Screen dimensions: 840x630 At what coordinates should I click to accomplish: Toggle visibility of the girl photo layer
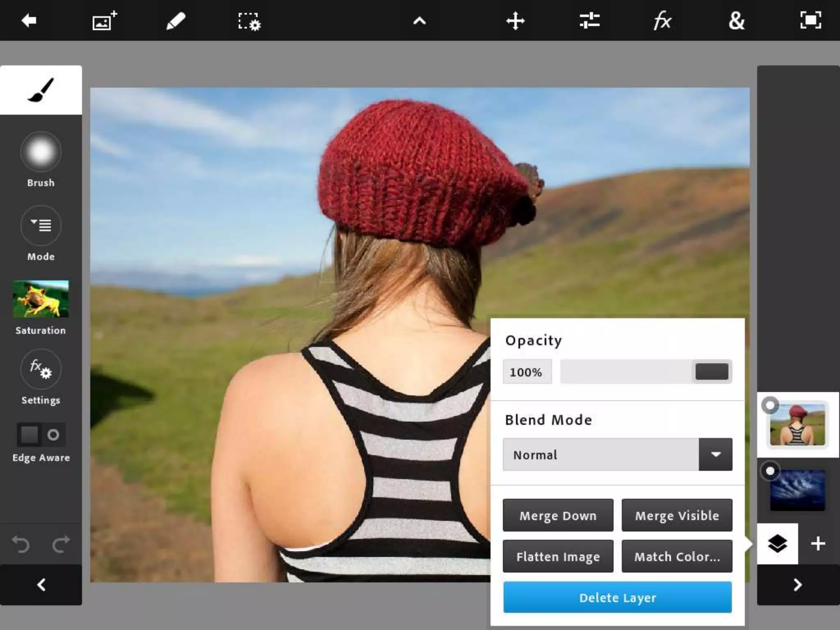pos(770,406)
